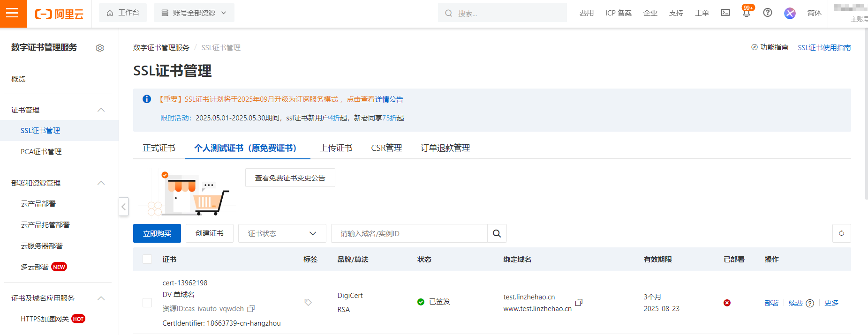This screenshot has height=335, width=868.
Task: Click the tag icon for cert-13962198
Action: (x=308, y=302)
